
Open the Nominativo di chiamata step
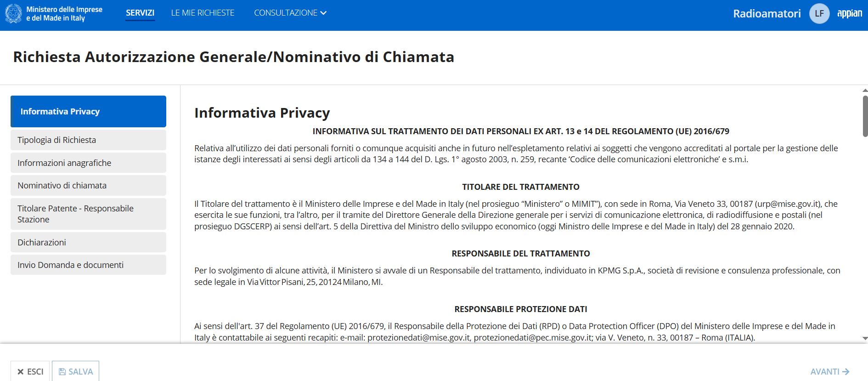(x=88, y=185)
